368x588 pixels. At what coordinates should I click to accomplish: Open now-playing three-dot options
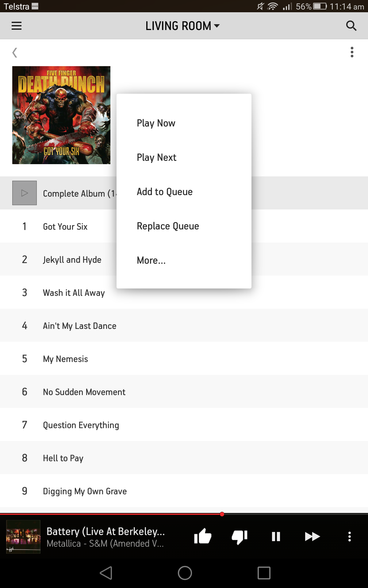(x=350, y=537)
